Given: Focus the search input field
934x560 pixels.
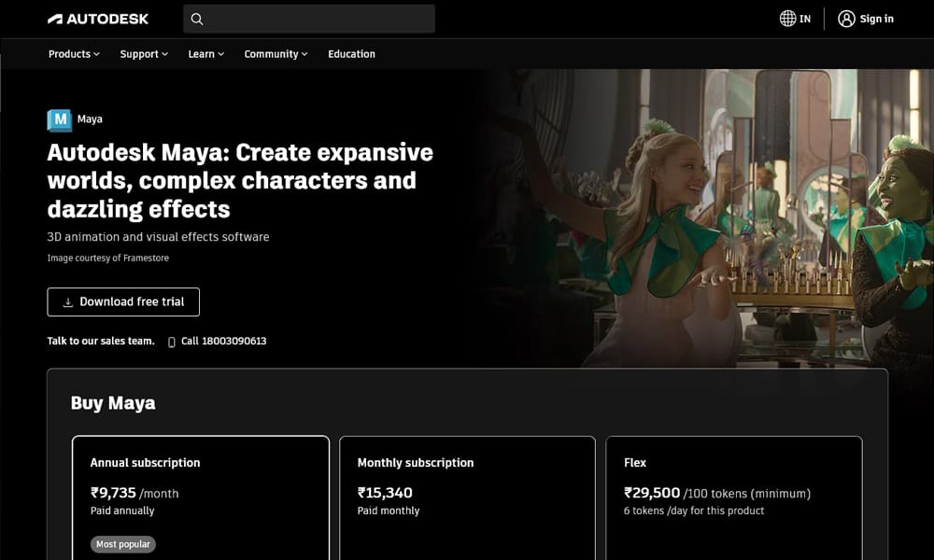Looking at the screenshot, I should point(318,19).
